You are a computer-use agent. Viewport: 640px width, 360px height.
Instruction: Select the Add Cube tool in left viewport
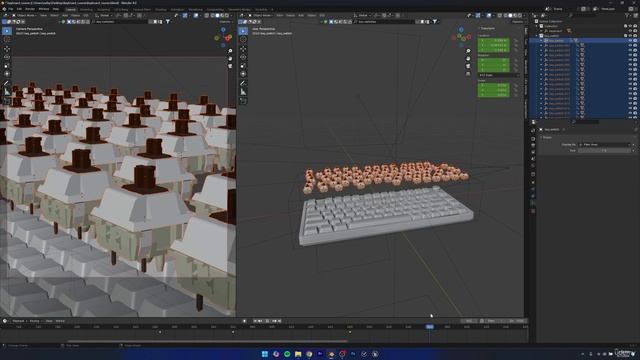pyautogui.click(x=7, y=101)
